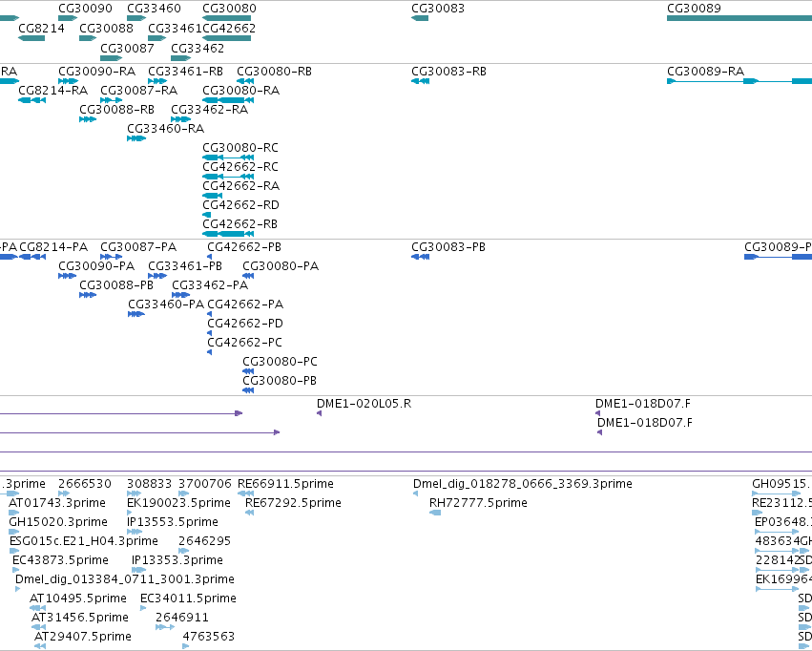Select protein CG8214-PA
812x651 pixels.
[x=53, y=247]
